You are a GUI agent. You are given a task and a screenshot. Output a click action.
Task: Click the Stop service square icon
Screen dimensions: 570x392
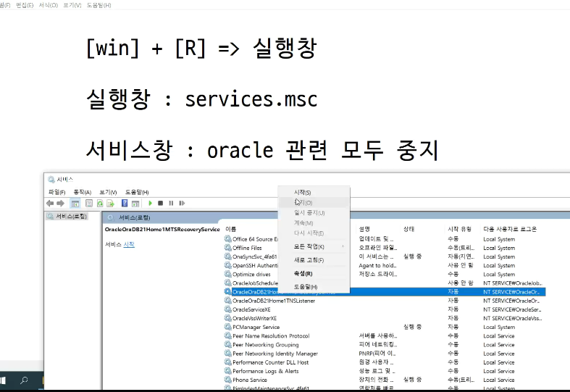[x=160, y=204]
